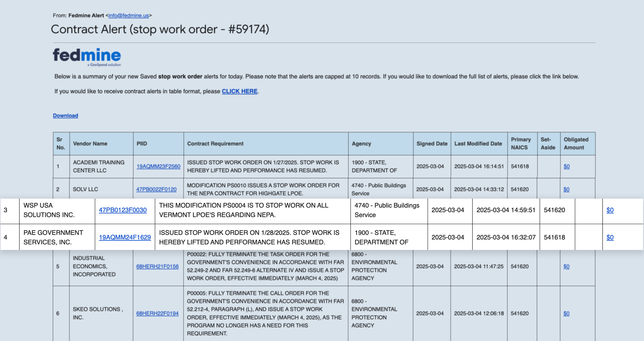Viewport: 644px width, 341px height.
Task: Click the CLICK HERE table format link
Action: pos(240,91)
